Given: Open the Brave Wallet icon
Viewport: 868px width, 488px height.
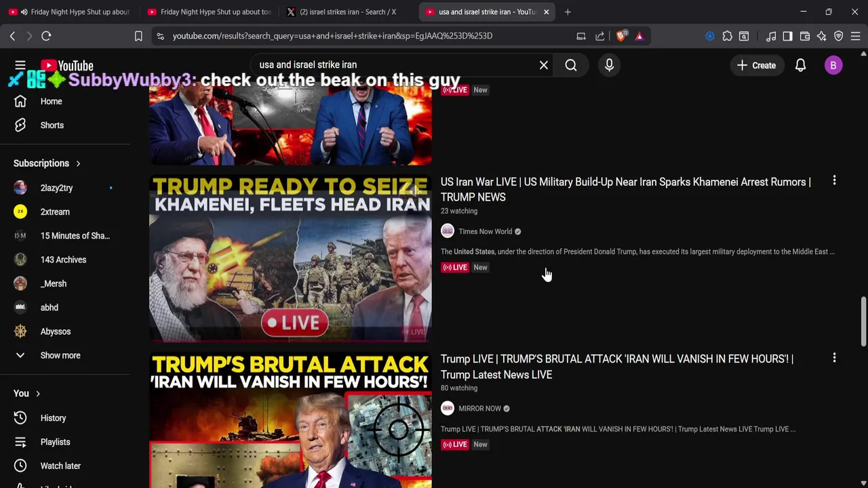Looking at the screenshot, I should click(x=805, y=36).
